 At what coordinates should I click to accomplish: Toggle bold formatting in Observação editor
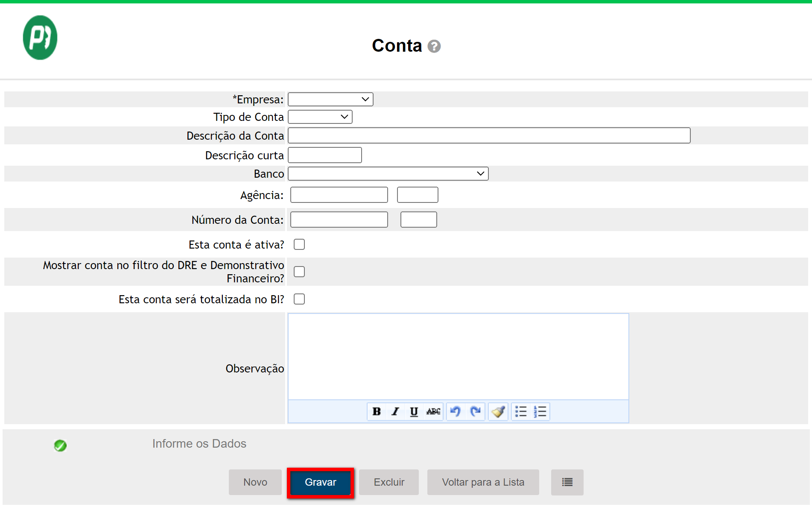point(377,411)
